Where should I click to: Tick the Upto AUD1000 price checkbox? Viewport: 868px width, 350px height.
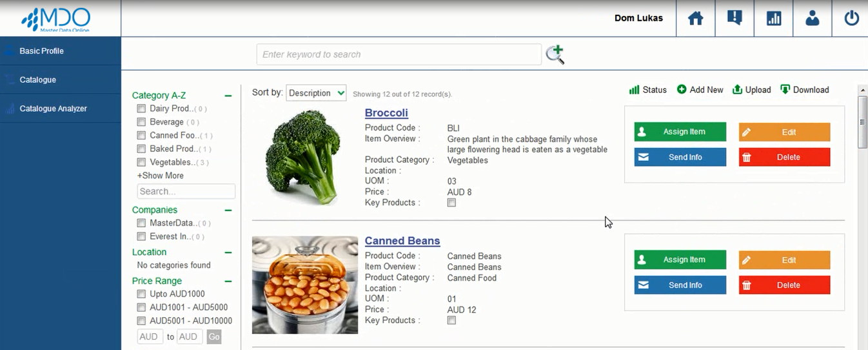(141, 294)
